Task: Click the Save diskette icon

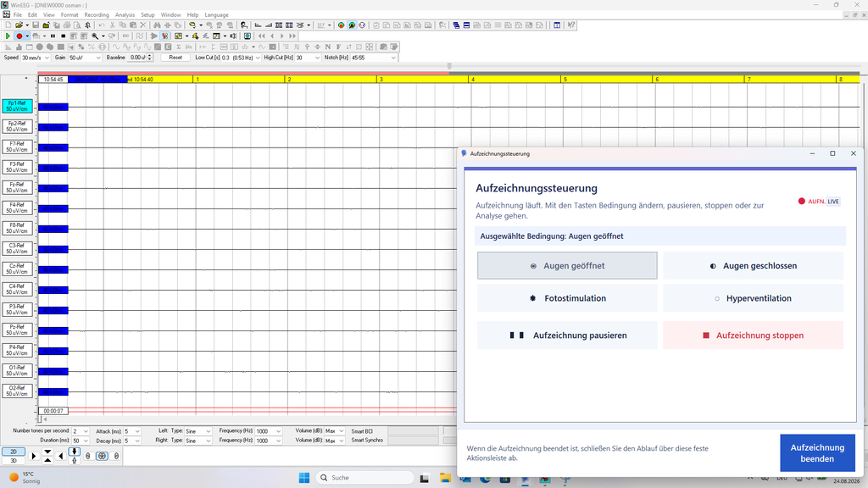Action: pos(36,25)
